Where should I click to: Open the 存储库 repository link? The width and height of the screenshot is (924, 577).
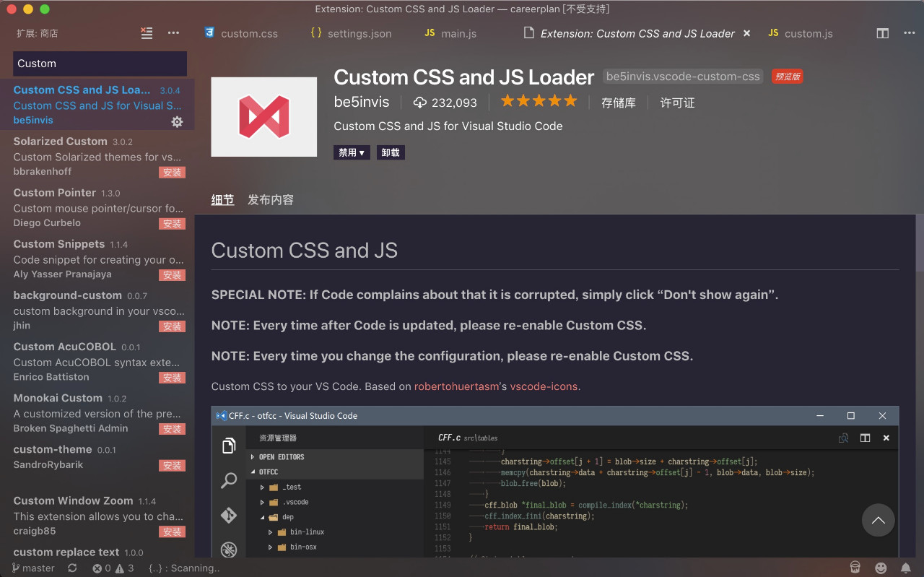619,103
